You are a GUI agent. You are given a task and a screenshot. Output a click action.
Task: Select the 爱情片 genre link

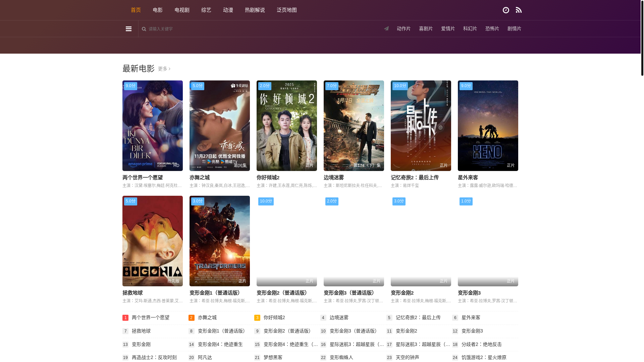(x=448, y=29)
